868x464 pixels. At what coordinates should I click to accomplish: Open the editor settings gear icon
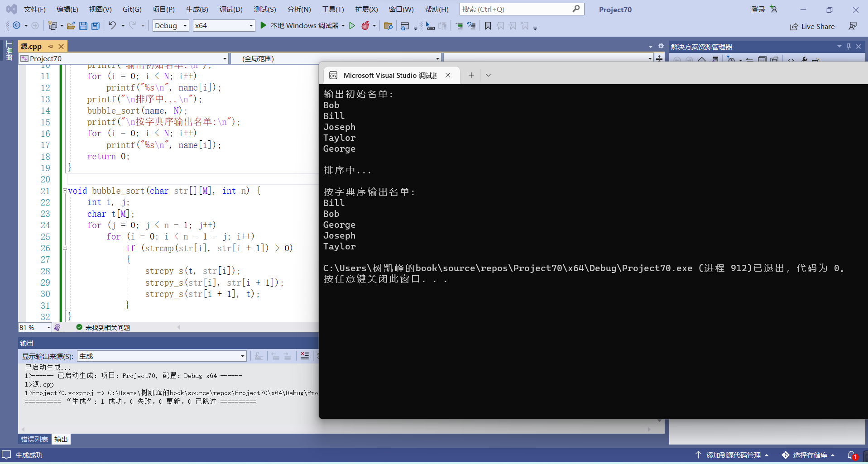(661, 46)
